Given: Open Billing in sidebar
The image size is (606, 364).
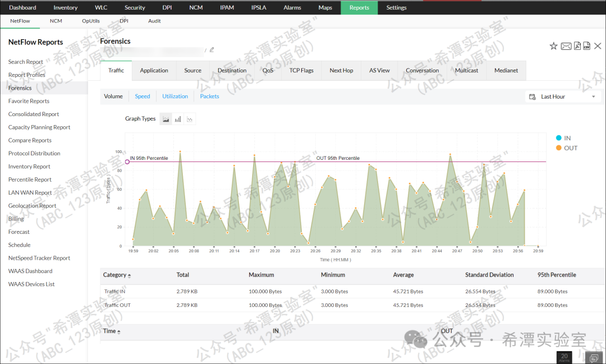Looking at the screenshot, I should point(16,219).
